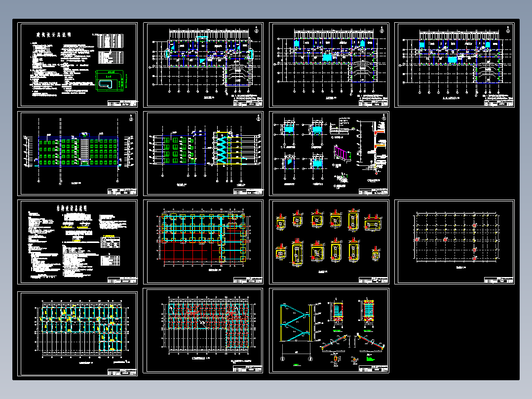Open the sheet of yellow footing details

click(x=329, y=242)
